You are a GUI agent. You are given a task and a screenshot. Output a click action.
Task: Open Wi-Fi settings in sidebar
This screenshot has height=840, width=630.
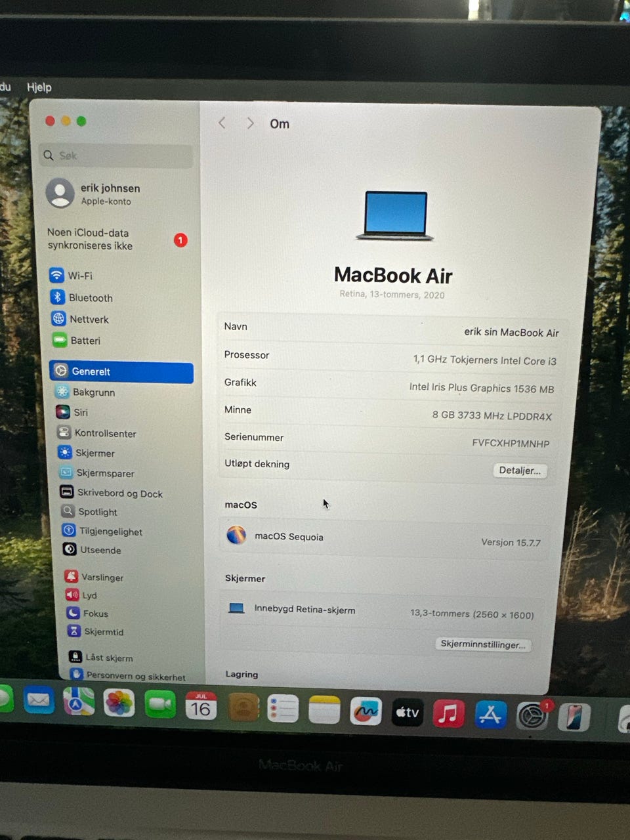point(71,276)
